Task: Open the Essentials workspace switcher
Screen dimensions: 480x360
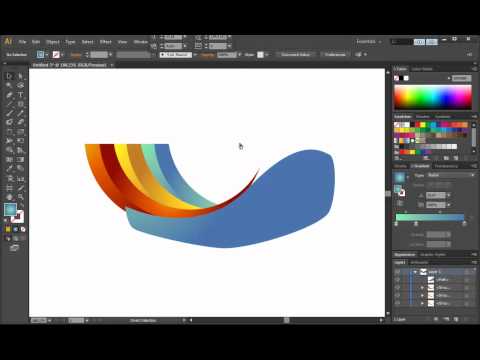Action: pos(369,42)
